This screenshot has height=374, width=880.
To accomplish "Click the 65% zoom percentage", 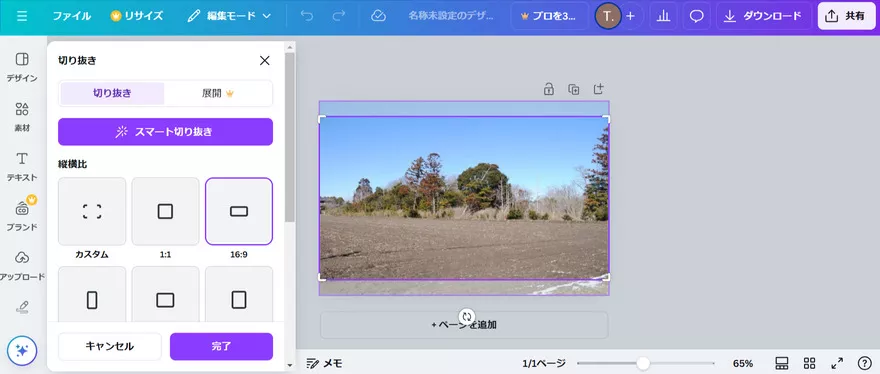I will click(x=742, y=363).
